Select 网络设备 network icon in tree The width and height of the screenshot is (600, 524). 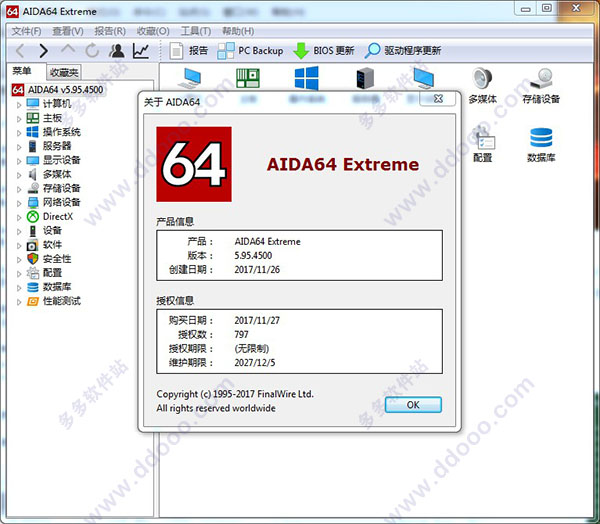[x=33, y=202]
